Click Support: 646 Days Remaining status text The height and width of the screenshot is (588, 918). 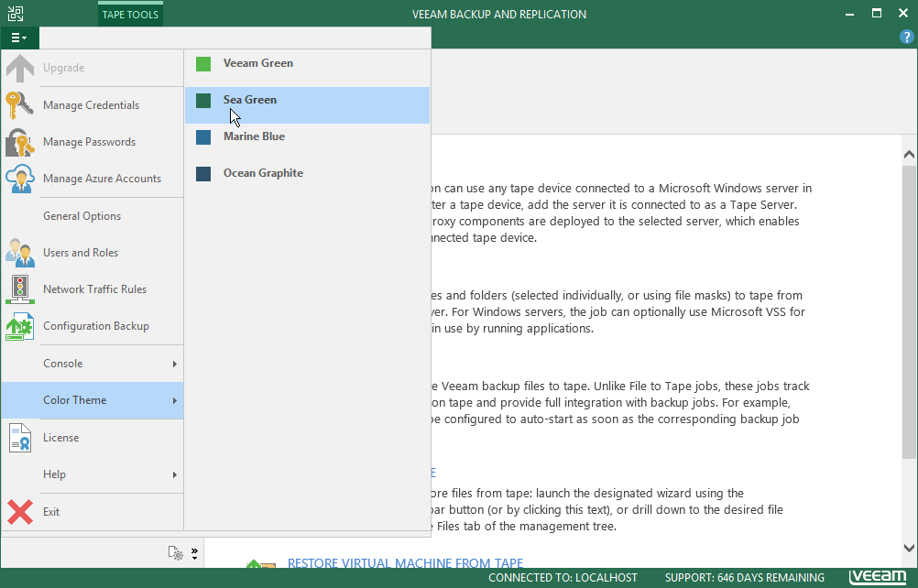click(x=745, y=578)
